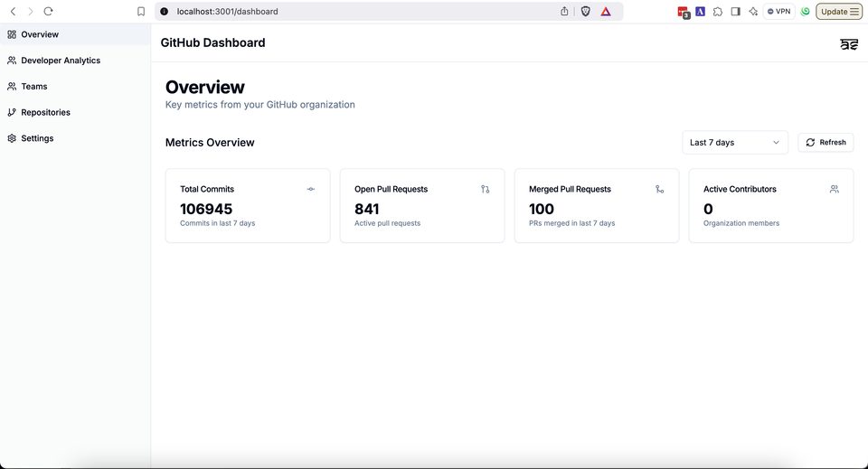Click the people icon on Active Contributors card
The image size is (868, 469).
point(835,189)
